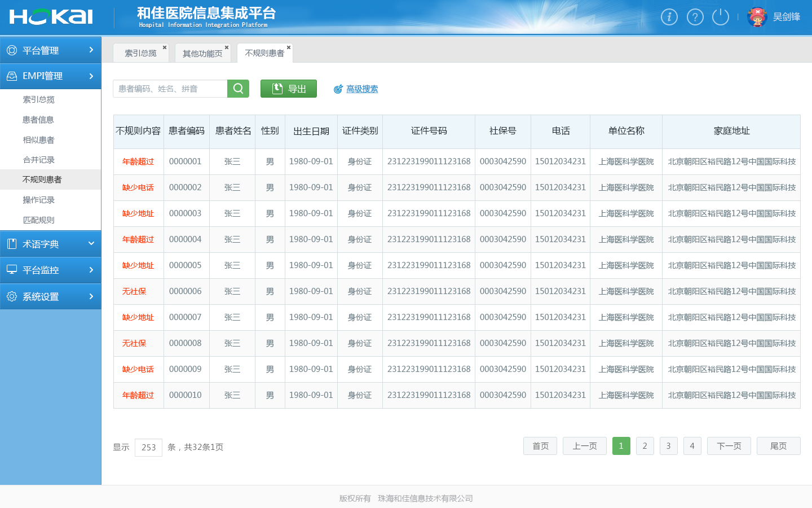Expand the 系统设置 chevron
The height and width of the screenshot is (508, 812).
click(91, 296)
